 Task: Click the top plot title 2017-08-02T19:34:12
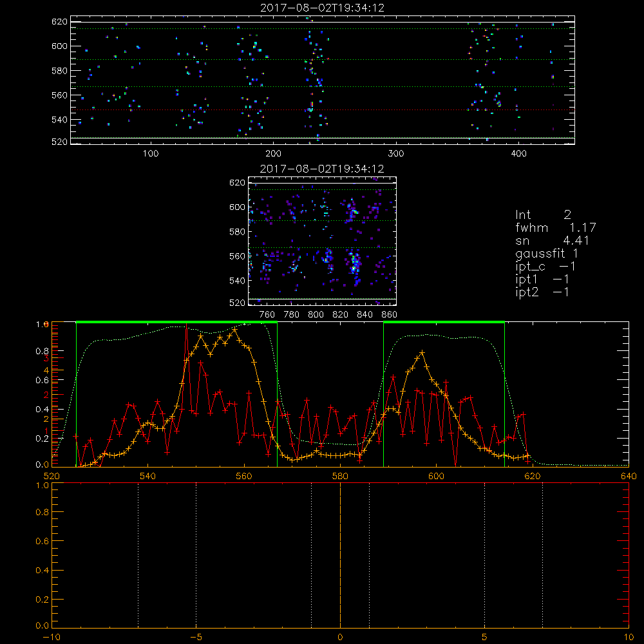tap(322, 8)
